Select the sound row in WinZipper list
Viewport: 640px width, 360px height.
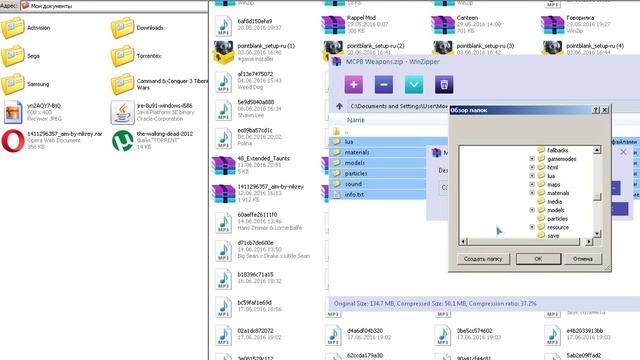point(378,184)
